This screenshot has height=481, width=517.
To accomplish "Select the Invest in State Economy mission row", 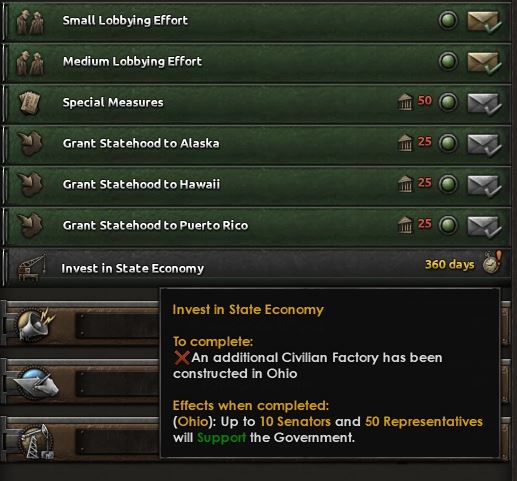I will [257, 267].
